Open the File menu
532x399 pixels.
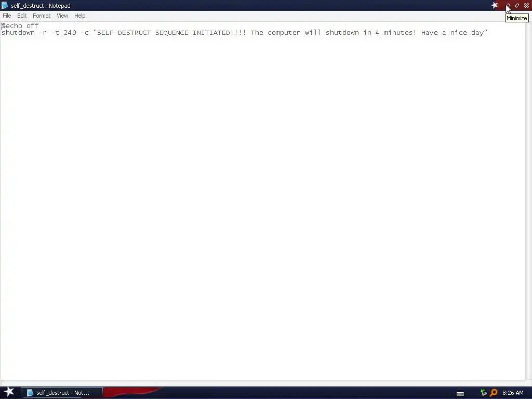(x=7, y=16)
